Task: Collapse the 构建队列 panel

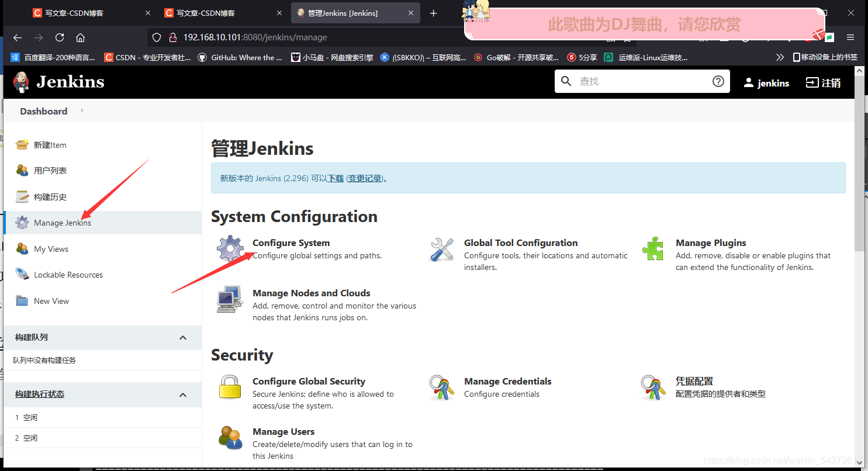Action: (x=183, y=338)
